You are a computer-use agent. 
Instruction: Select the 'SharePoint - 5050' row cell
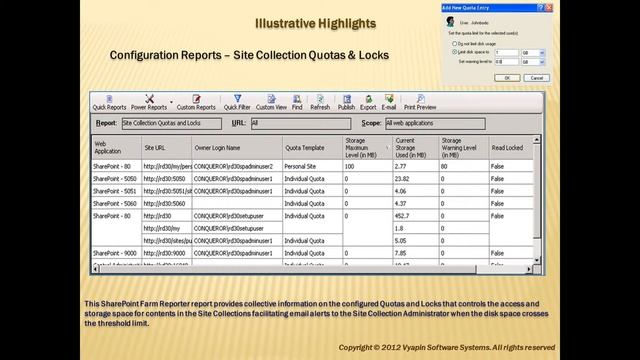(117, 179)
